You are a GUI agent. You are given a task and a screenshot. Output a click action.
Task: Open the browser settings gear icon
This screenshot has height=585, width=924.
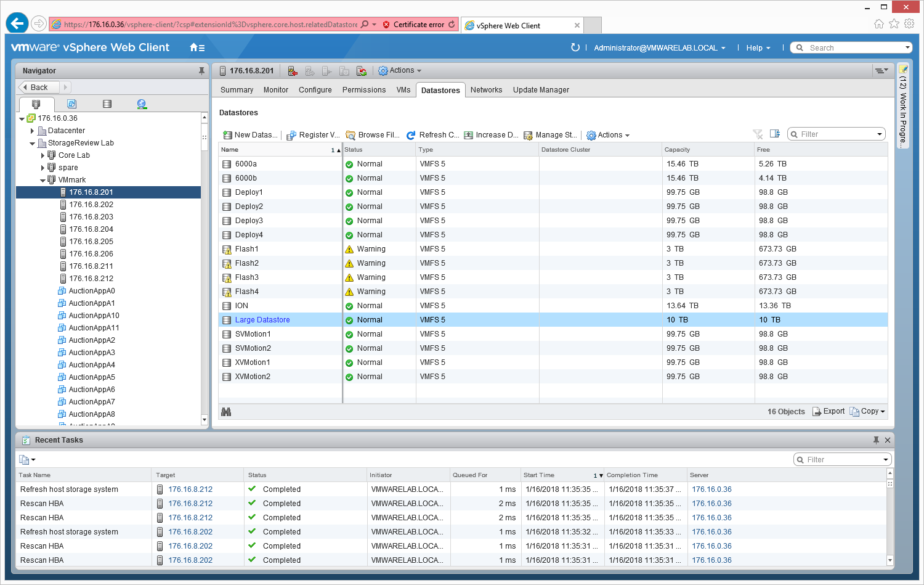pyautogui.click(x=909, y=23)
